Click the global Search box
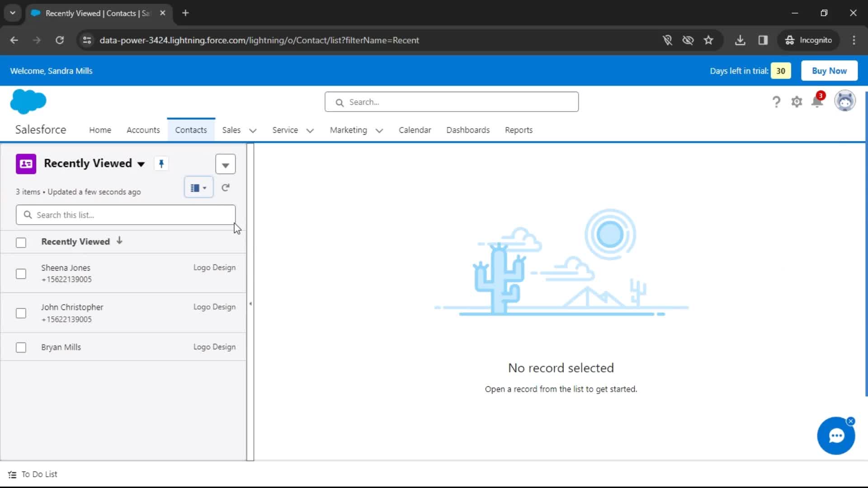 [452, 102]
